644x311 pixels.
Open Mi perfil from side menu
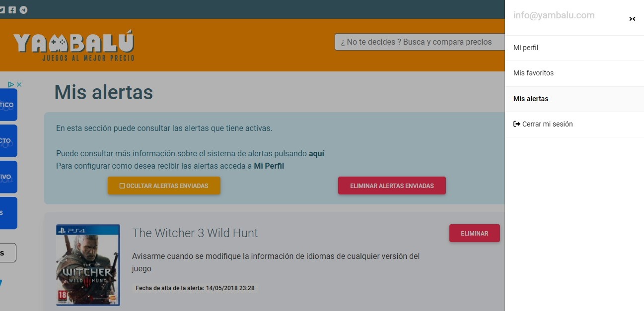click(526, 48)
